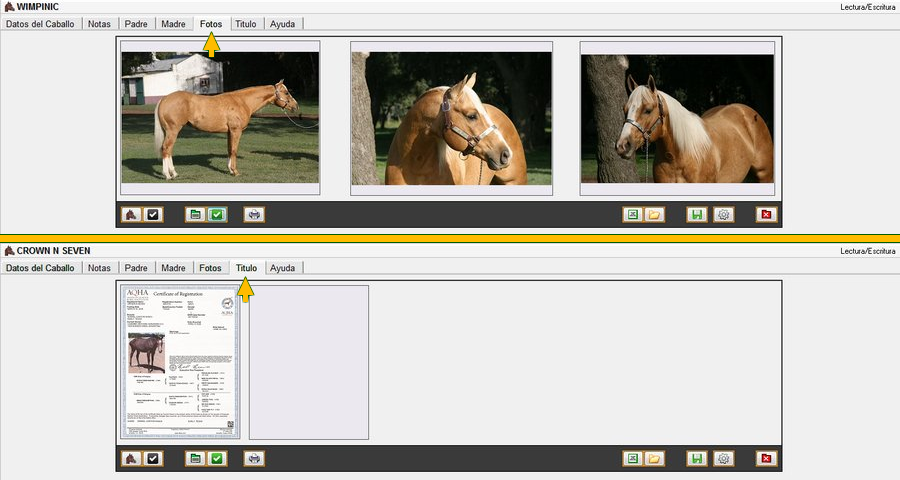This screenshot has height=480, width=900.
Task: Click green checkmark icon in CROWN N SEVEN toolbar
Action: pos(217,459)
